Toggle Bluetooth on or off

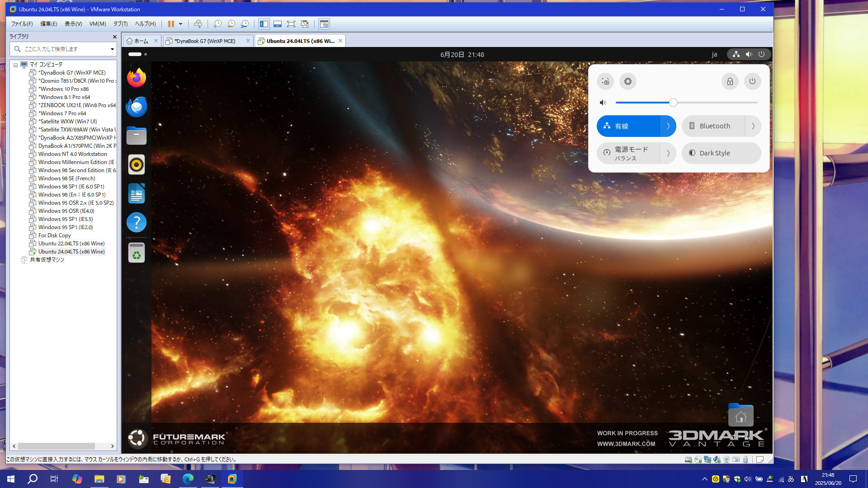(713, 126)
